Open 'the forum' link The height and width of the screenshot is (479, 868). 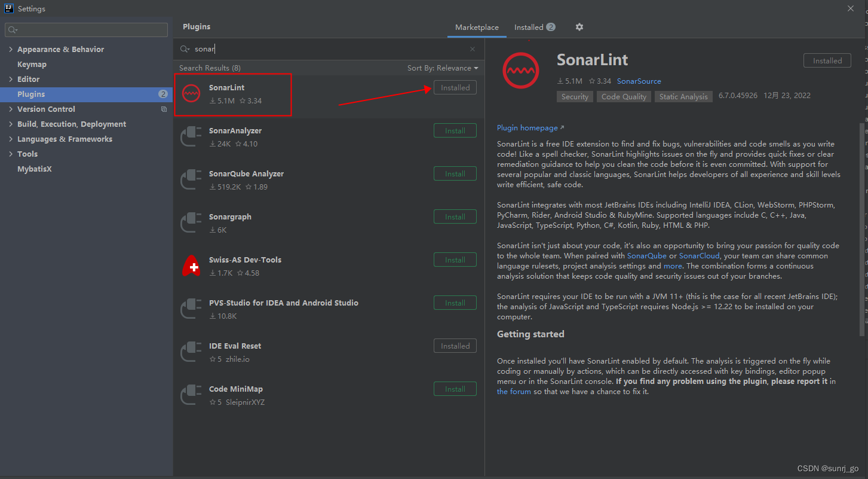click(x=514, y=392)
